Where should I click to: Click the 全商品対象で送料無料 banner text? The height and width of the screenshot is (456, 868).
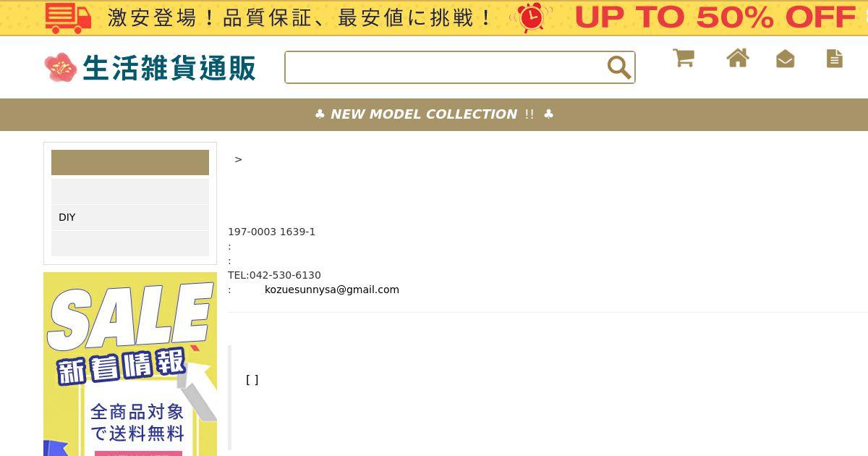(x=137, y=423)
